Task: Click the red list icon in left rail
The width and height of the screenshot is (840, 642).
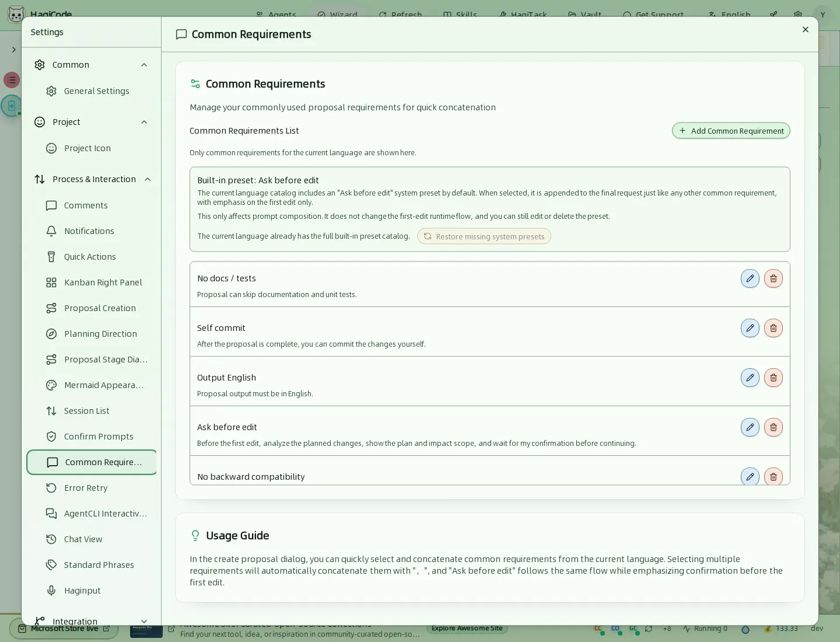Action: pyautogui.click(x=12, y=80)
